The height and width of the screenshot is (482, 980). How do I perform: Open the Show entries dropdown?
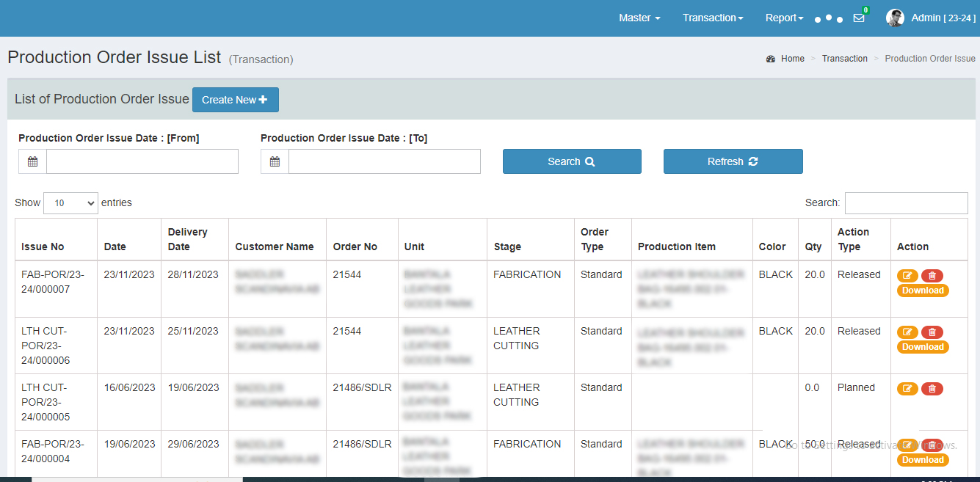coord(70,203)
